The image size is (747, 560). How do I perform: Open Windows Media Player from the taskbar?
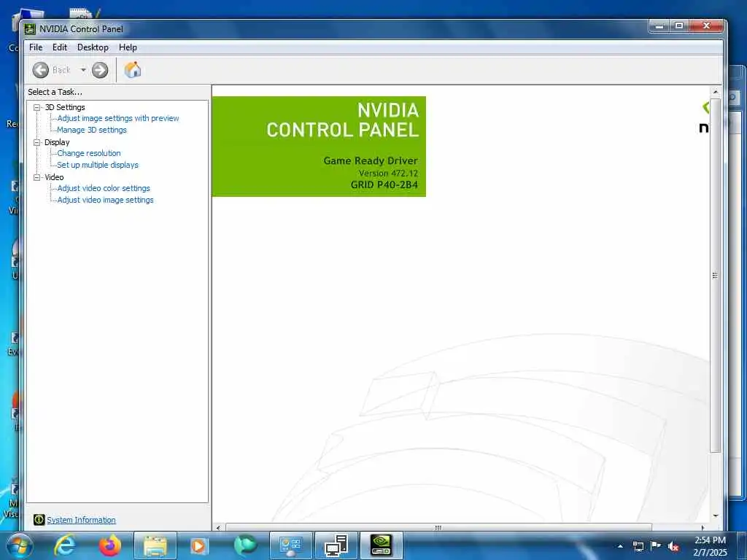click(199, 545)
